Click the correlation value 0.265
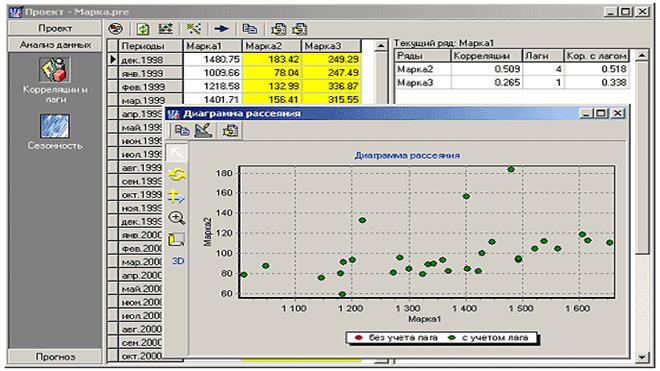660x371 pixels. click(507, 82)
